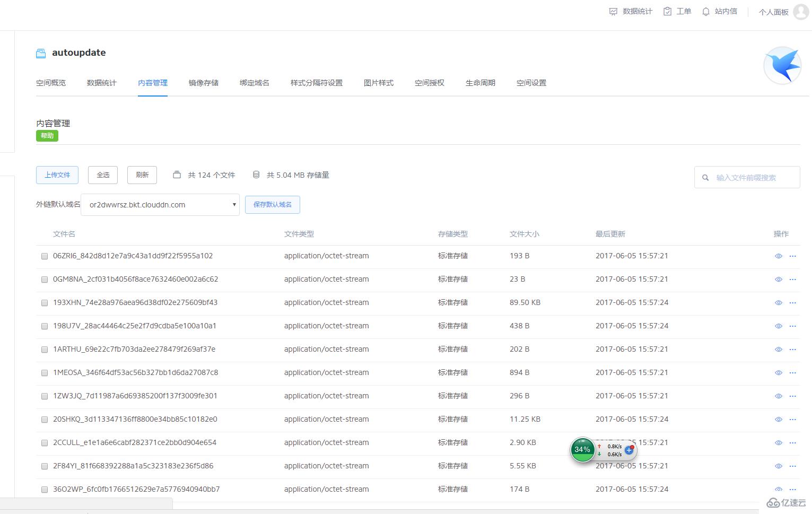Image resolution: width=812 pixels, height=514 pixels.
Task: Open more actions for file 2CCULL_e1e1a6e6cabf282371ce2bb0d904e654
Action: (x=793, y=443)
